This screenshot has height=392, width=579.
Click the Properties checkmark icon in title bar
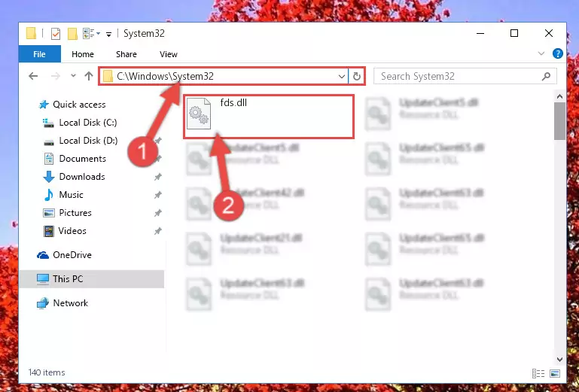tap(56, 34)
